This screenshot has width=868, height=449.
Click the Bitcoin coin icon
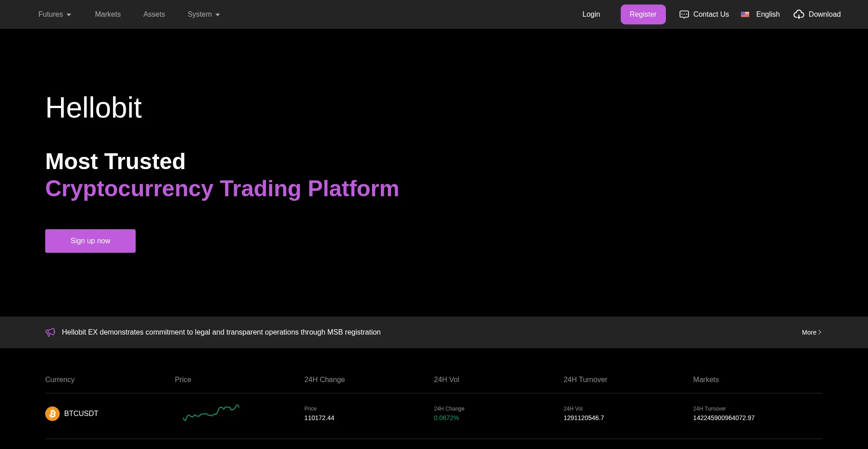[52, 413]
